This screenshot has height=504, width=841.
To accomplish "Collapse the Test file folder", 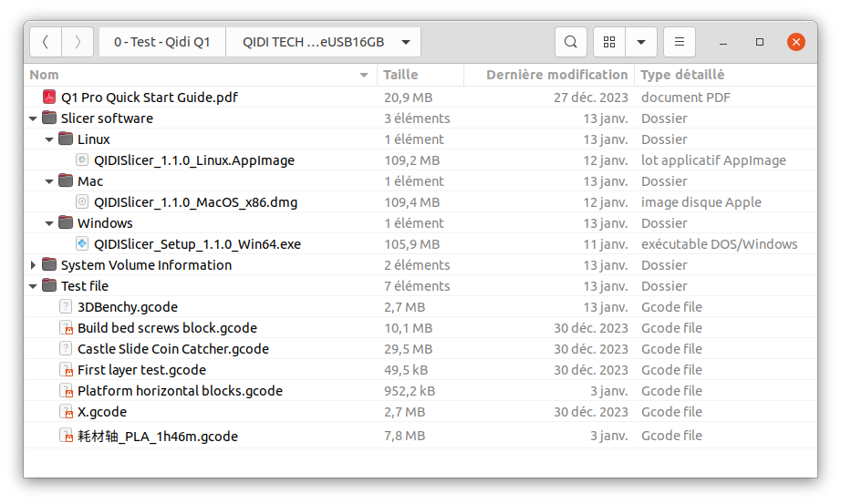I will pos(34,286).
